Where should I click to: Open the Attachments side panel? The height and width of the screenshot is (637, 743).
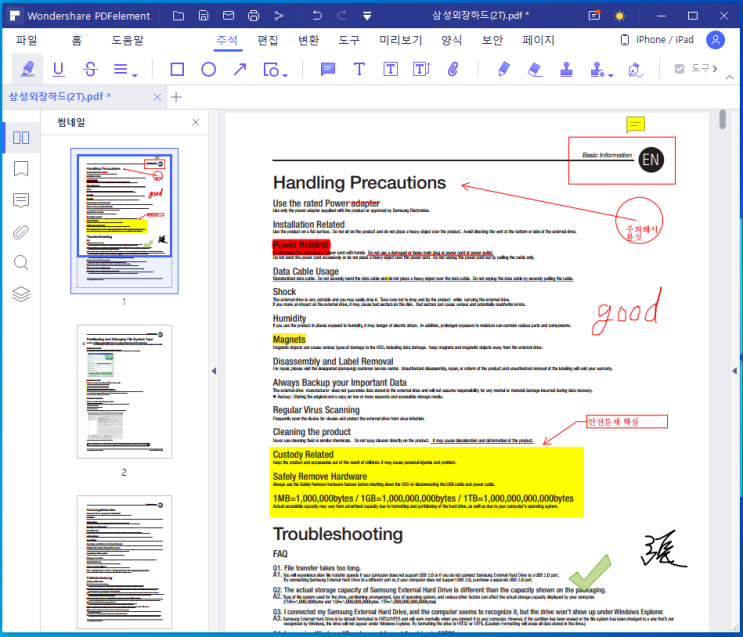point(21,232)
